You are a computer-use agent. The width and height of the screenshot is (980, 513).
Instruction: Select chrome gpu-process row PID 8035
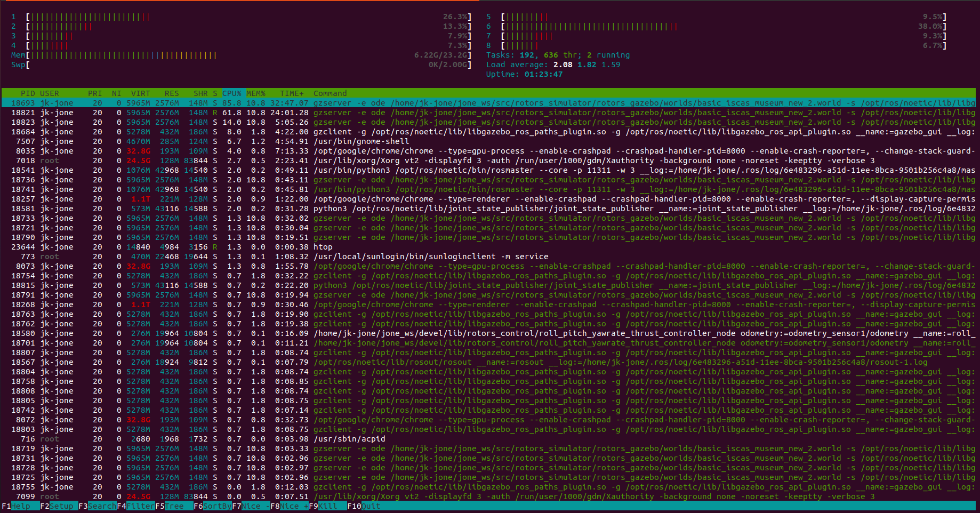tap(488, 151)
